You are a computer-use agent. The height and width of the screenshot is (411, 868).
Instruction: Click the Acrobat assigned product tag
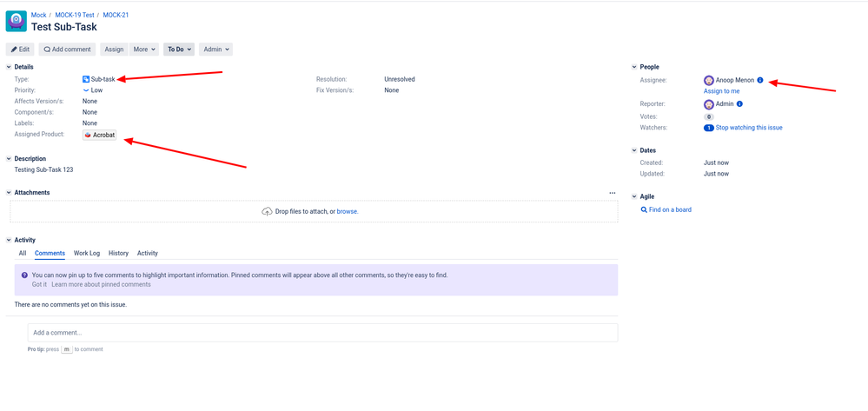tap(100, 136)
